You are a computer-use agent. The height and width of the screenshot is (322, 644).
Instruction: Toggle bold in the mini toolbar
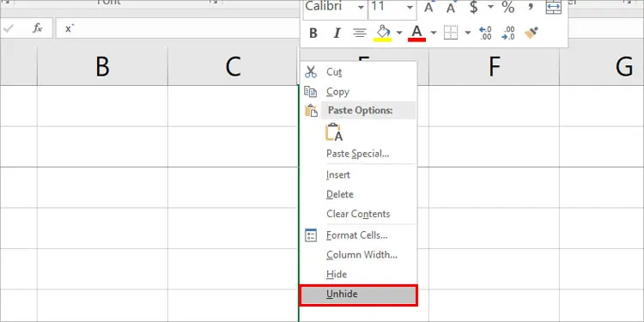click(313, 33)
